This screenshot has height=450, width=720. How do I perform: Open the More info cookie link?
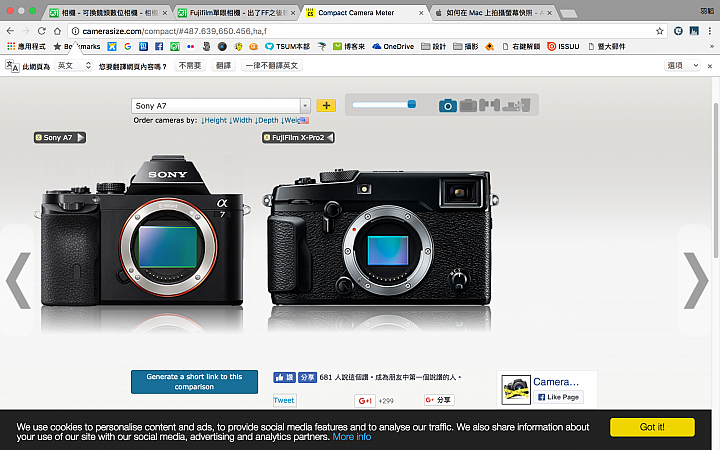[352, 437]
